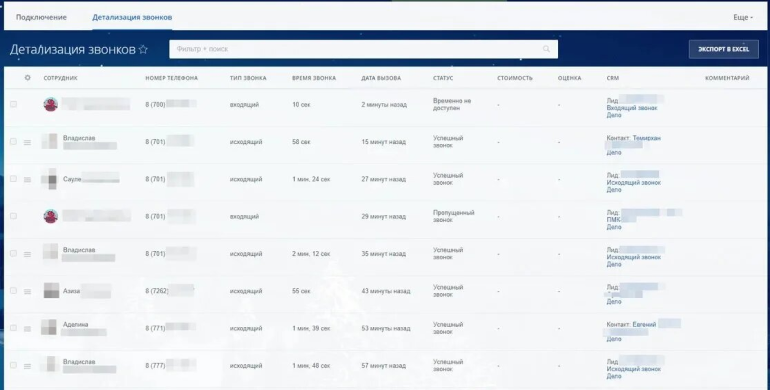Click the magnifier icon in filter field

(x=547, y=49)
